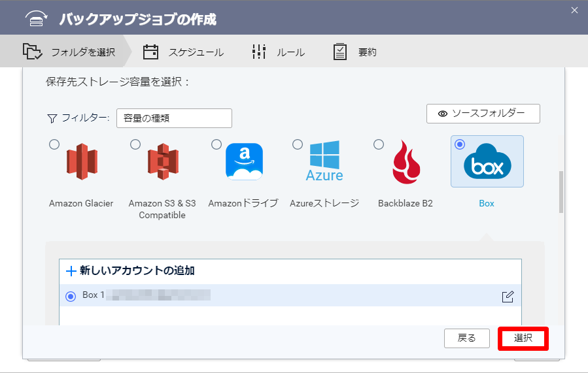Click the Amazon Glacier label
The height and width of the screenshot is (373, 588).
pyautogui.click(x=81, y=203)
